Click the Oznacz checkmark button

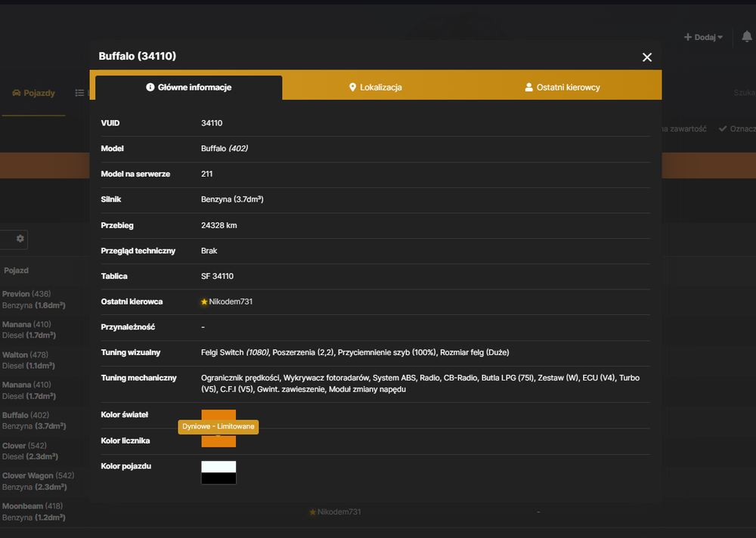(x=736, y=128)
